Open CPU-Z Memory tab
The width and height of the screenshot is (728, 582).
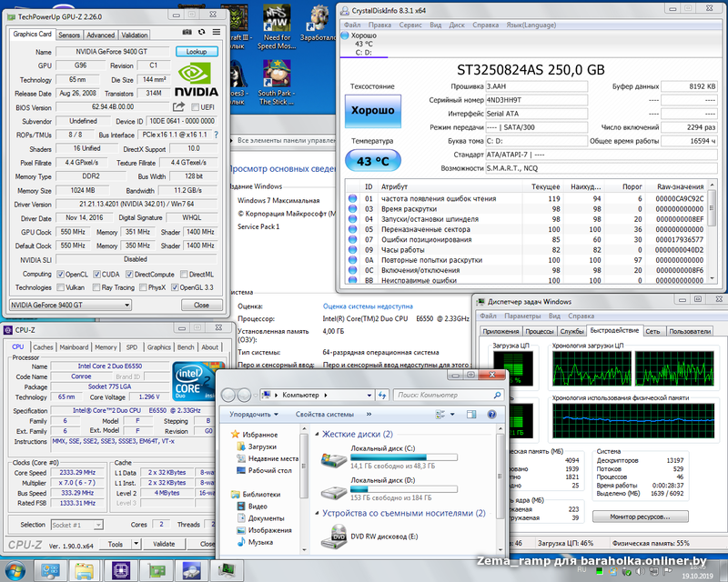coord(106,347)
